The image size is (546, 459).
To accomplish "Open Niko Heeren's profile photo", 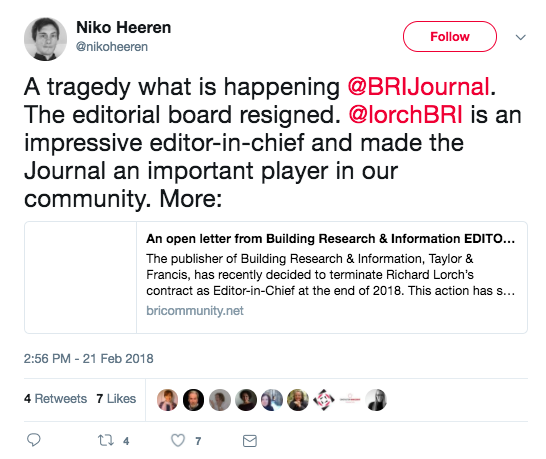I will [45, 39].
